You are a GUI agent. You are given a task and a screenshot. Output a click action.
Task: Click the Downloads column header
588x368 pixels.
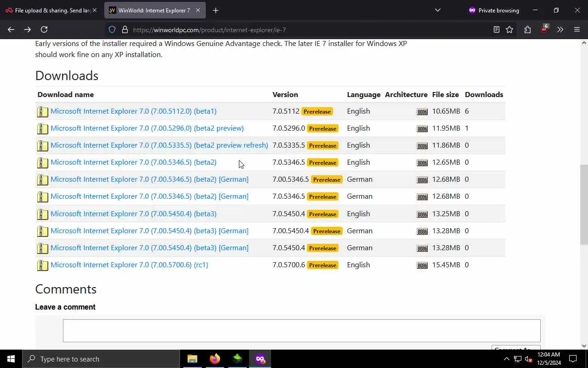point(484,94)
